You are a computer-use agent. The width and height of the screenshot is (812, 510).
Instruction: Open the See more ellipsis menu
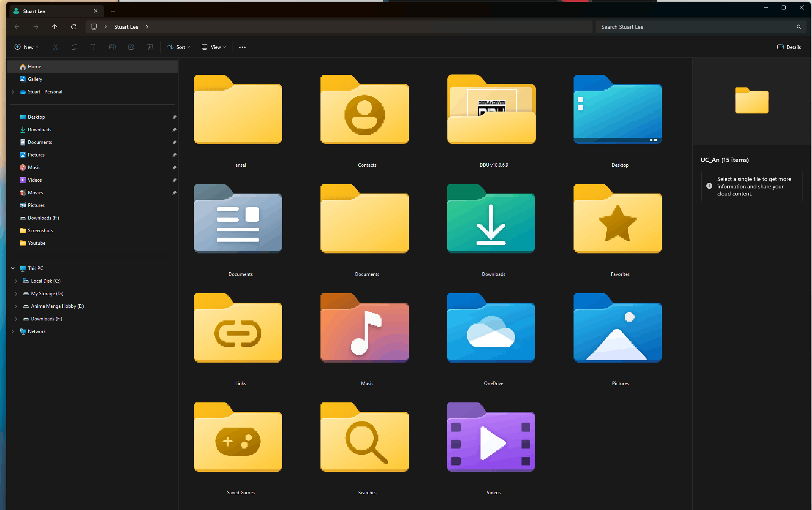tap(242, 47)
